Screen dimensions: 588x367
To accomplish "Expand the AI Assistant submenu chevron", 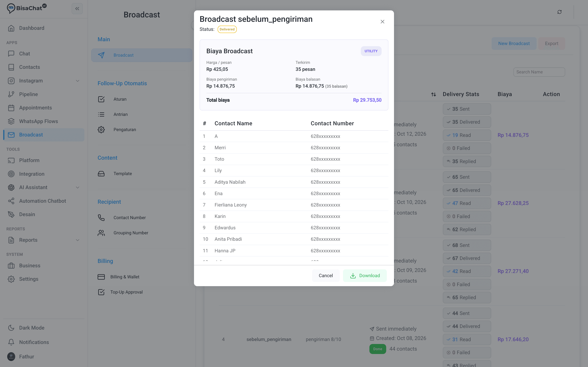I will tap(78, 187).
